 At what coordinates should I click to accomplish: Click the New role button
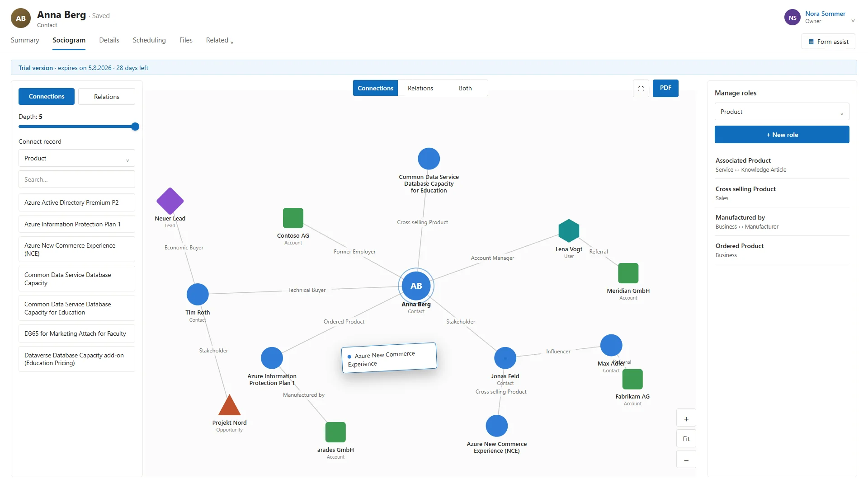(782, 135)
